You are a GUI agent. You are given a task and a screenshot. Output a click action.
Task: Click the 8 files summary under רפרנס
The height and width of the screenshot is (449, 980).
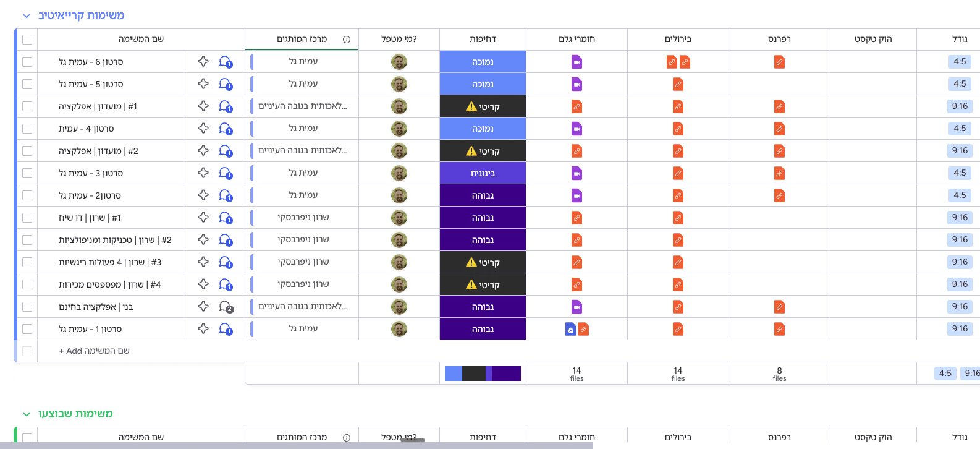pos(779,374)
